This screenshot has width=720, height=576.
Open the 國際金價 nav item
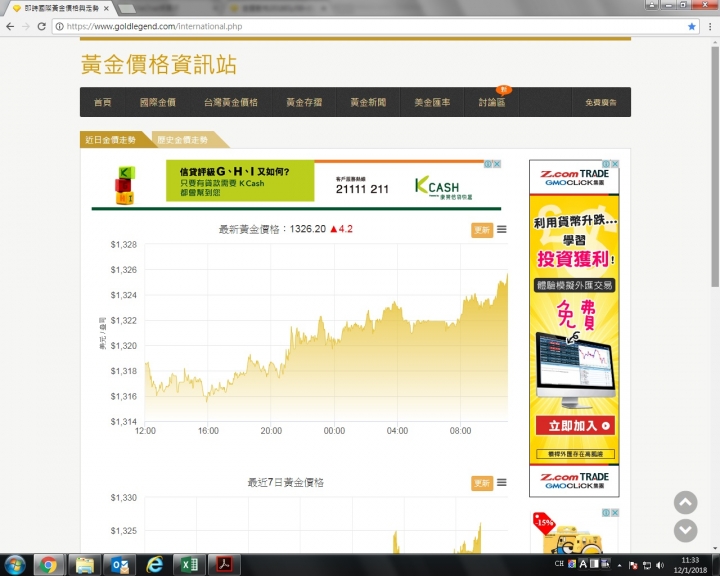pyautogui.click(x=158, y=102)
